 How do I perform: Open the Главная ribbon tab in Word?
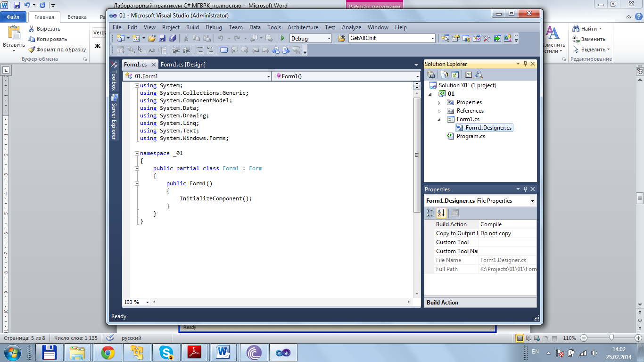[x=44, y=17]
